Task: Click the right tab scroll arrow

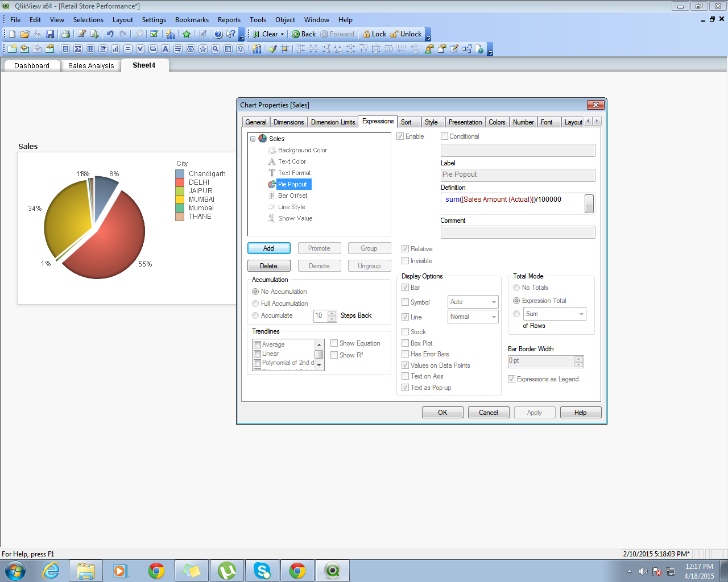Action: (x=597, y=121)
